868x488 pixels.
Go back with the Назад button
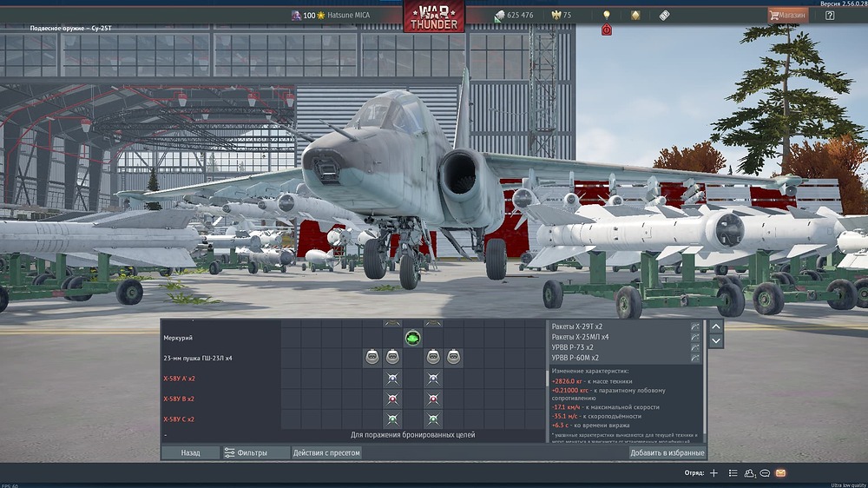190,452
